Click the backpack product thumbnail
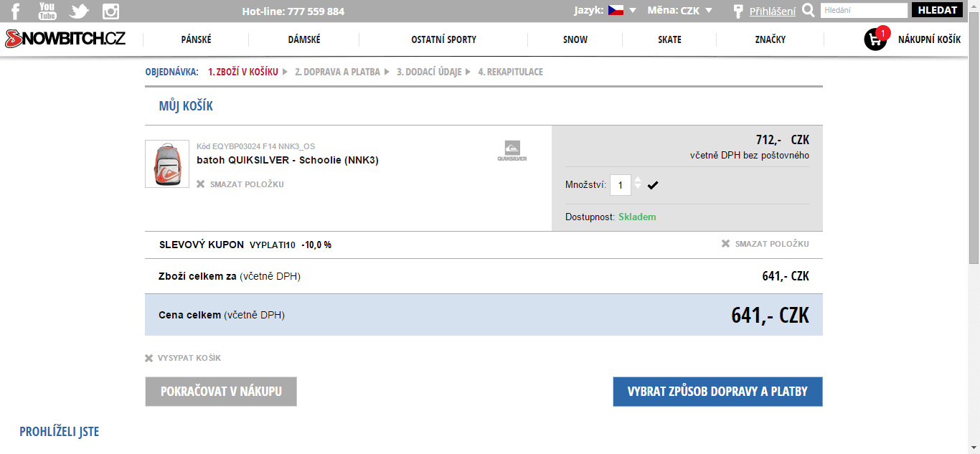The height and width of the screenshot is (454, 980). [x=167, y=164]
